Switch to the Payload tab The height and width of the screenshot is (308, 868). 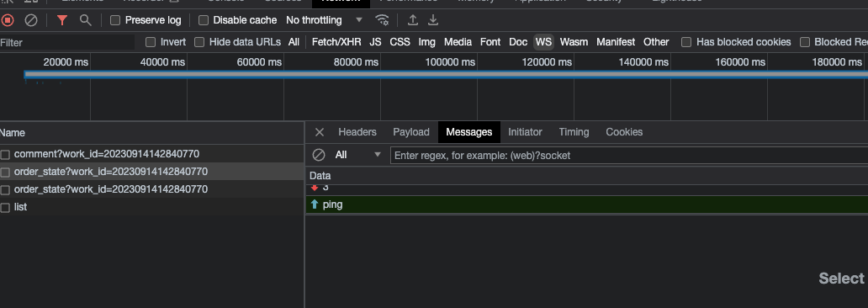point(411,132)
